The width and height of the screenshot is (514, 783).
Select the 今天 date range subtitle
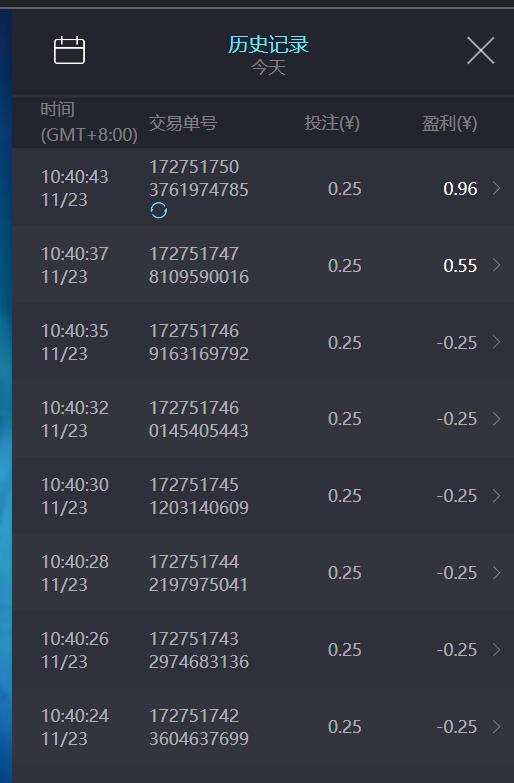pos(268,67)
